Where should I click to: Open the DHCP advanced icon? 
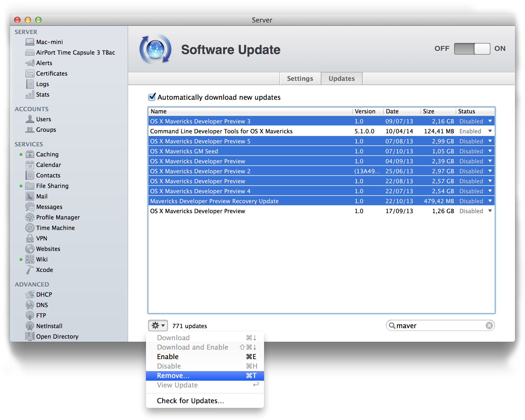(x=30, y=295)
